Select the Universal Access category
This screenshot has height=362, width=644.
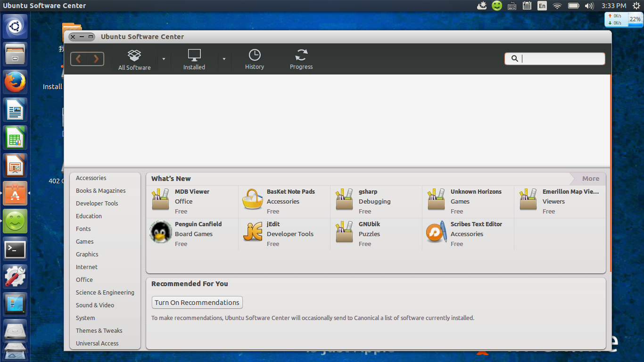coord(97,344)
